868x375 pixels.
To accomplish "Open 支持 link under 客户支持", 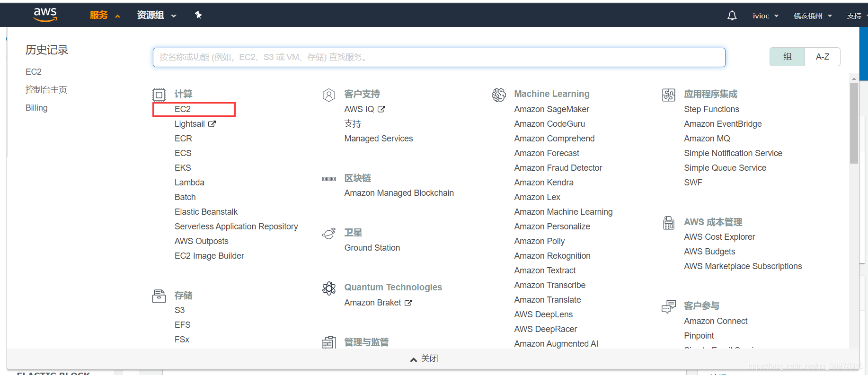I will (x=353, y=124).
